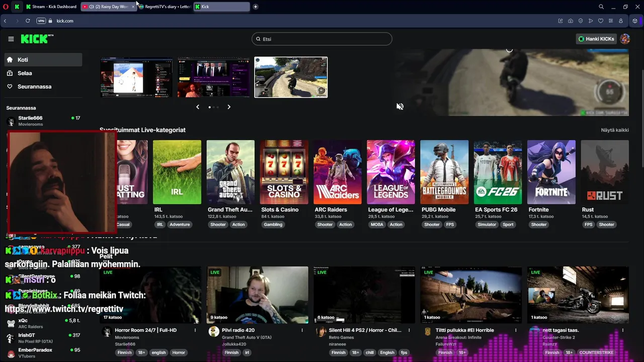Toggle the Opera VPN badge
This screenshot has width=644, height=362.
point(41,21)
